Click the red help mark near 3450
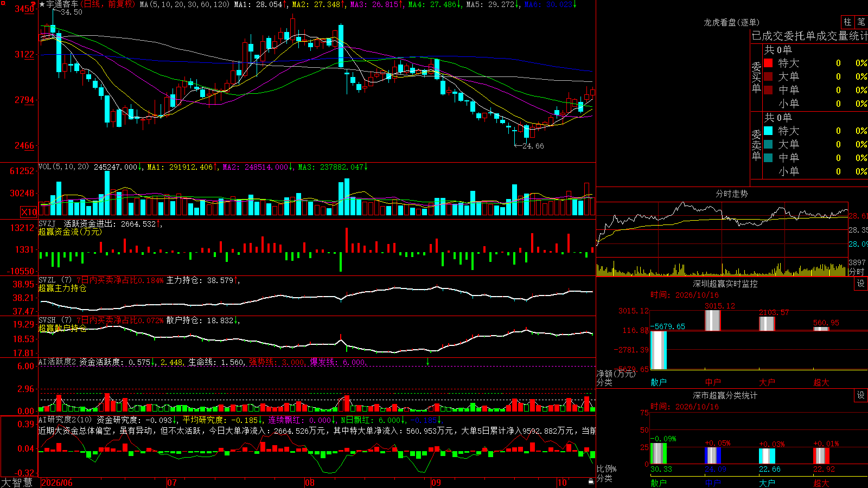This screenshot has height=488, width=868. click(34, 5)
